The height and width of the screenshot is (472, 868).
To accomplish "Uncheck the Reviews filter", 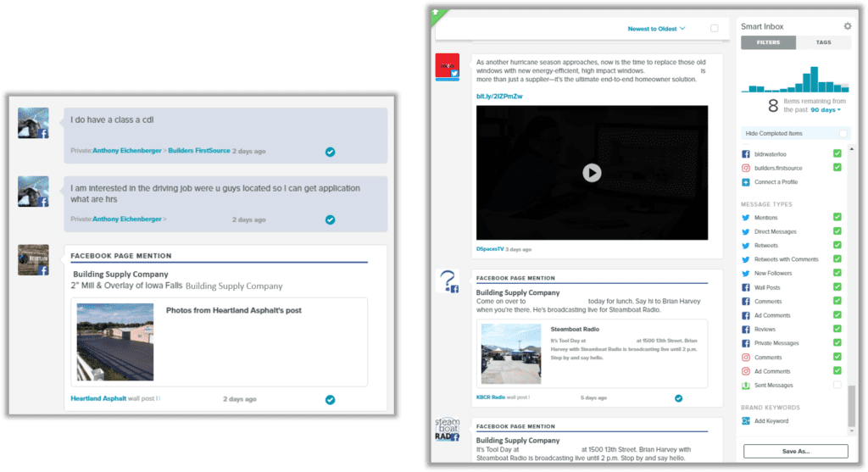I will tap(837, 328).
